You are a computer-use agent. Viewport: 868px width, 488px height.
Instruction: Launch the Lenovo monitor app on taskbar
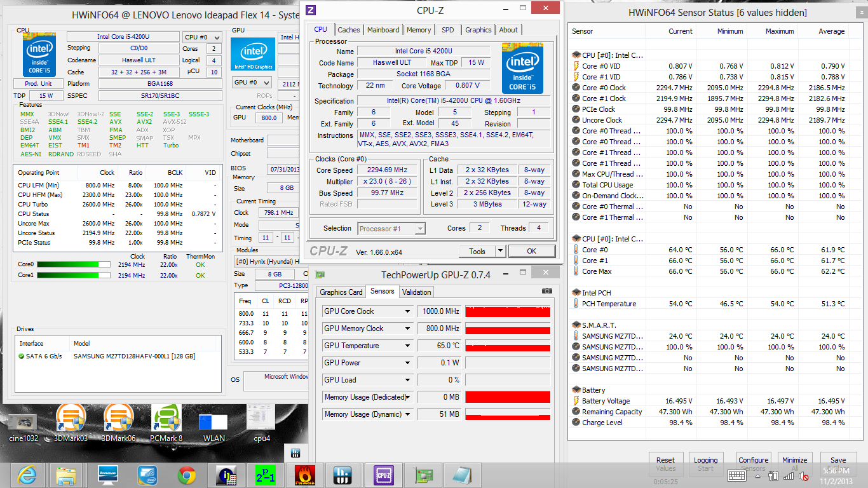(108, 475)
